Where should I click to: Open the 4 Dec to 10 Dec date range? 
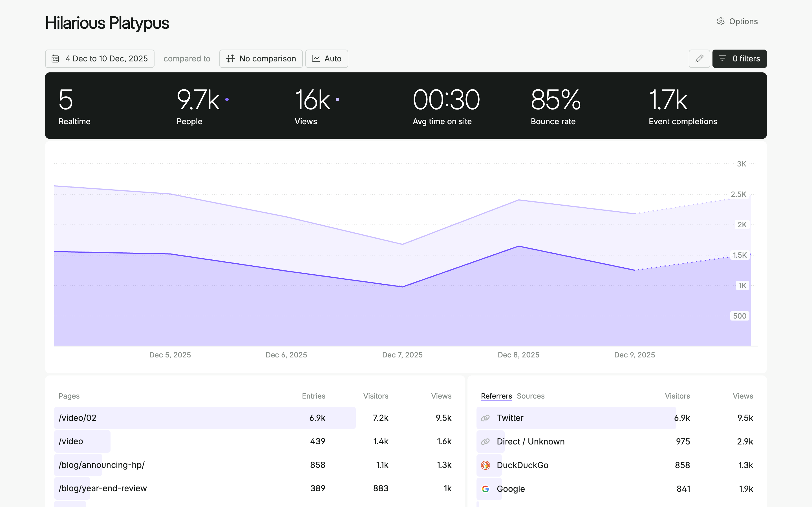coord(100,59)
